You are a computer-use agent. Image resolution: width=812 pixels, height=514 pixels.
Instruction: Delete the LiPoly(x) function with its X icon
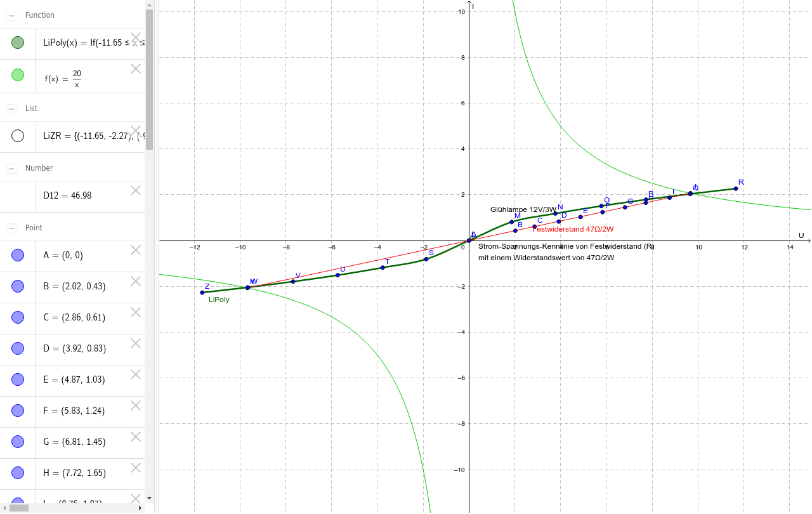135,37
